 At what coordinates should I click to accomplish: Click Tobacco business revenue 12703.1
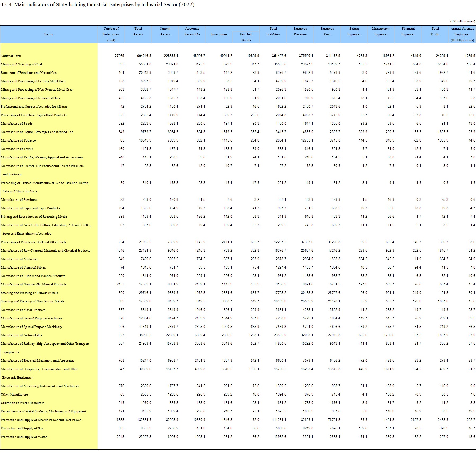pos(307,140)
